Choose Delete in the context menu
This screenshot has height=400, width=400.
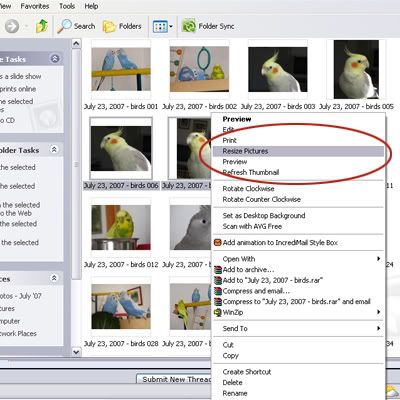click(298, 382)
